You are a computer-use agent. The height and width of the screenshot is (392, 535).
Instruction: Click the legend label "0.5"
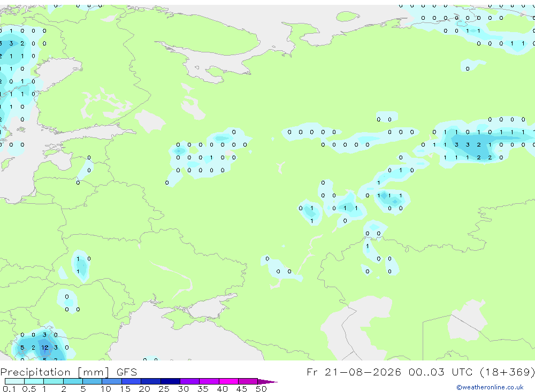29,389
